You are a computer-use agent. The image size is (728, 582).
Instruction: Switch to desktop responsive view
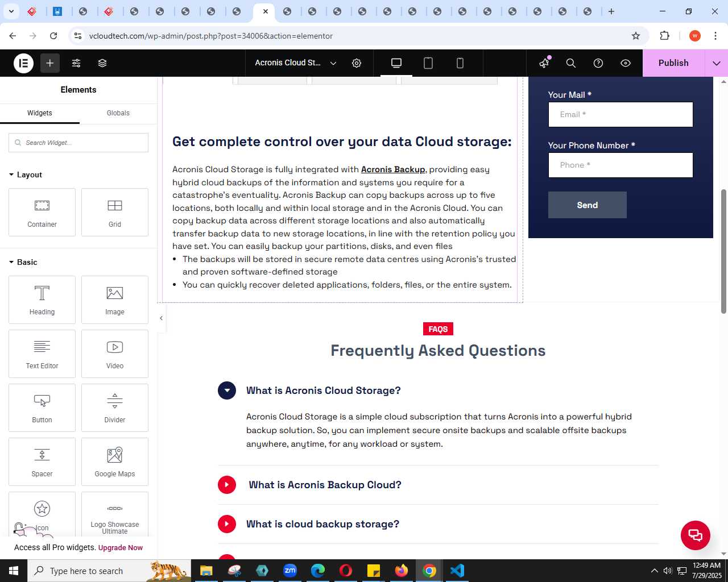396,63
